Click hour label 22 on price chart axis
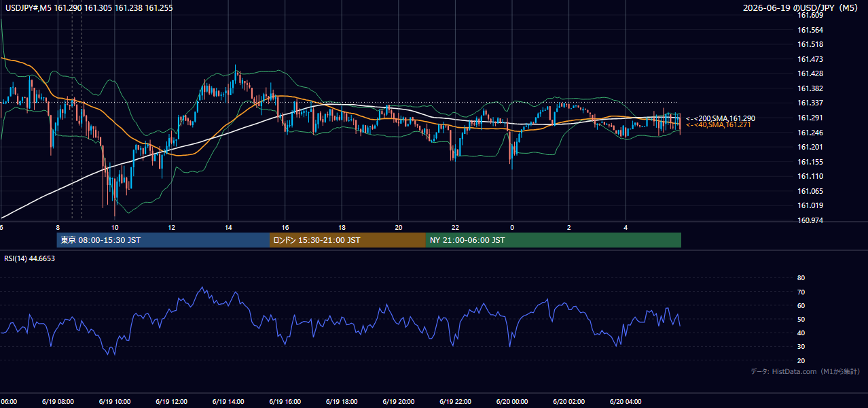Screen dimensions: 868x408 click(x=455, y=228)
